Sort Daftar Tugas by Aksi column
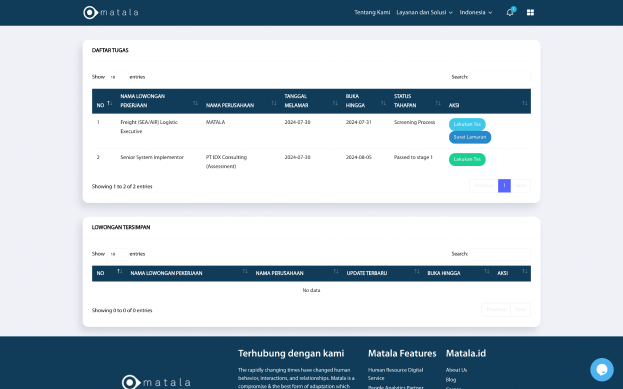 pos(488,102)
